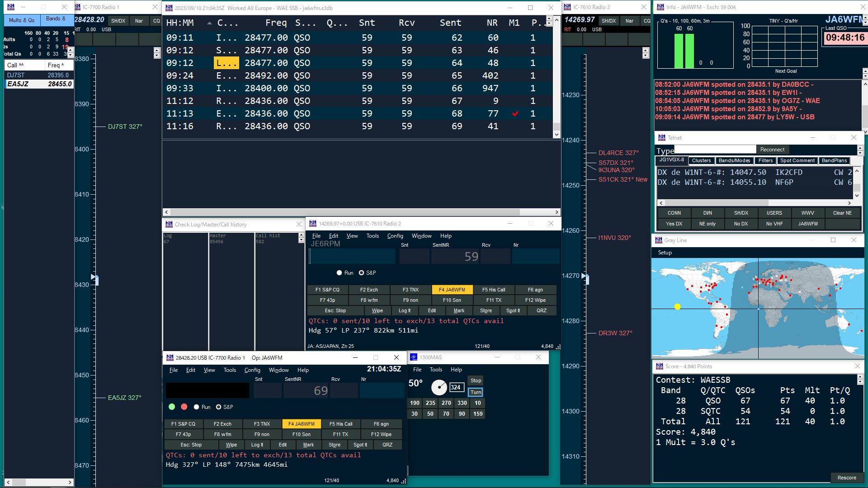868x488 pixels.
Task: Click the rotor compass dial in 1300MAS window
Action: [x=439, y=387]
